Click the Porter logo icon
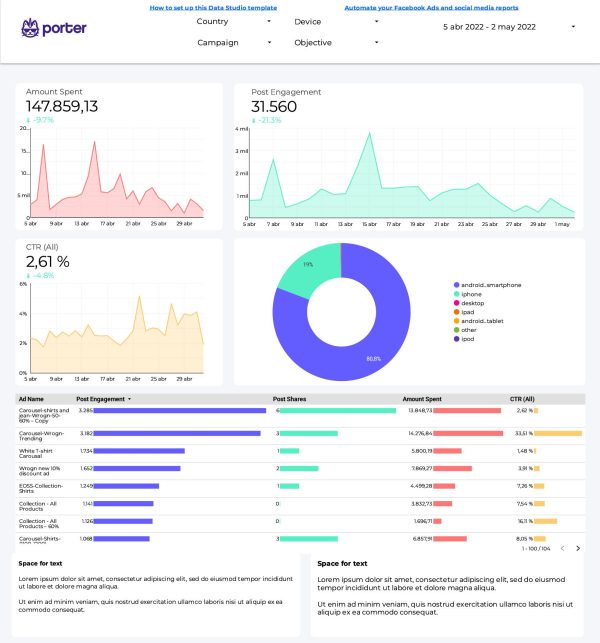600x643 pixels. point(32,29)
